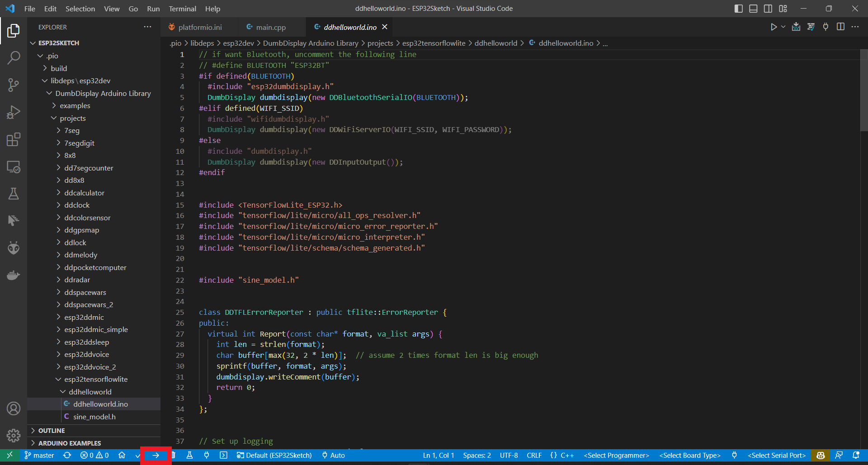Open the File menu
The width and height of the screenshot is (868, 465).
(30, 9)
